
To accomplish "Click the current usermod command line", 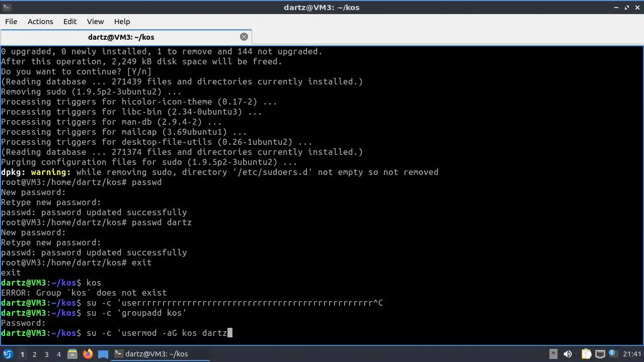I will (x=116, y=333).
